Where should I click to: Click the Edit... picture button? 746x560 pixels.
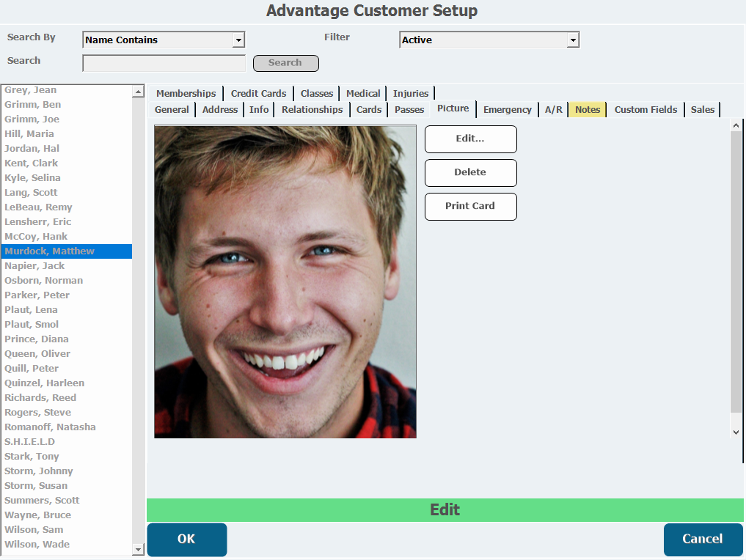point(470,139)
